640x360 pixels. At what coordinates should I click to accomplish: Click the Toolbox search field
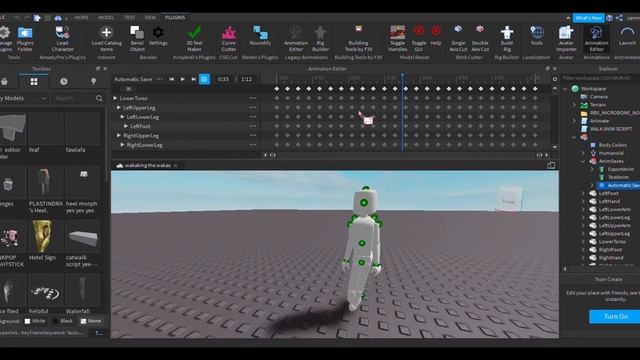tap(74, 98)
